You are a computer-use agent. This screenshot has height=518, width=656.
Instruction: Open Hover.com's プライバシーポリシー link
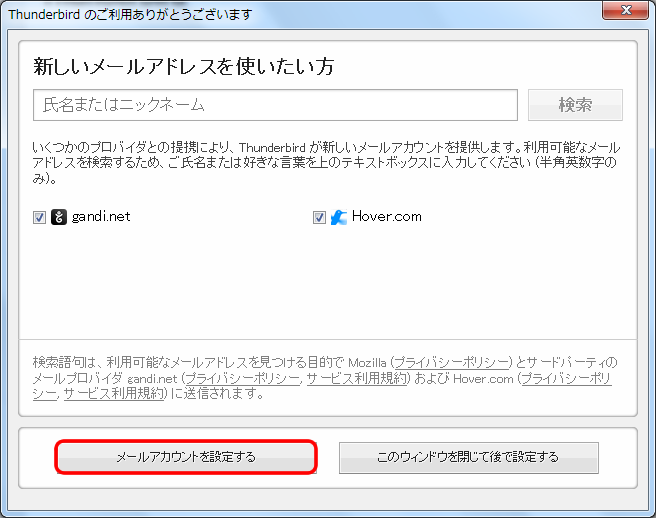point(565,378)
